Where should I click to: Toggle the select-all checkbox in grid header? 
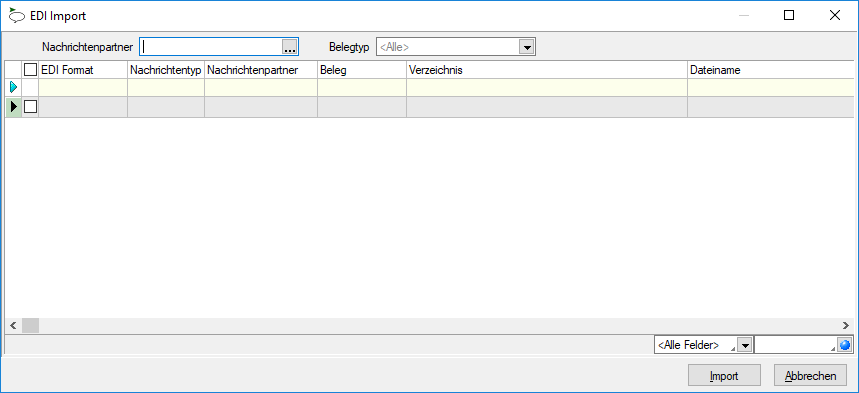[x=30, y=70]
